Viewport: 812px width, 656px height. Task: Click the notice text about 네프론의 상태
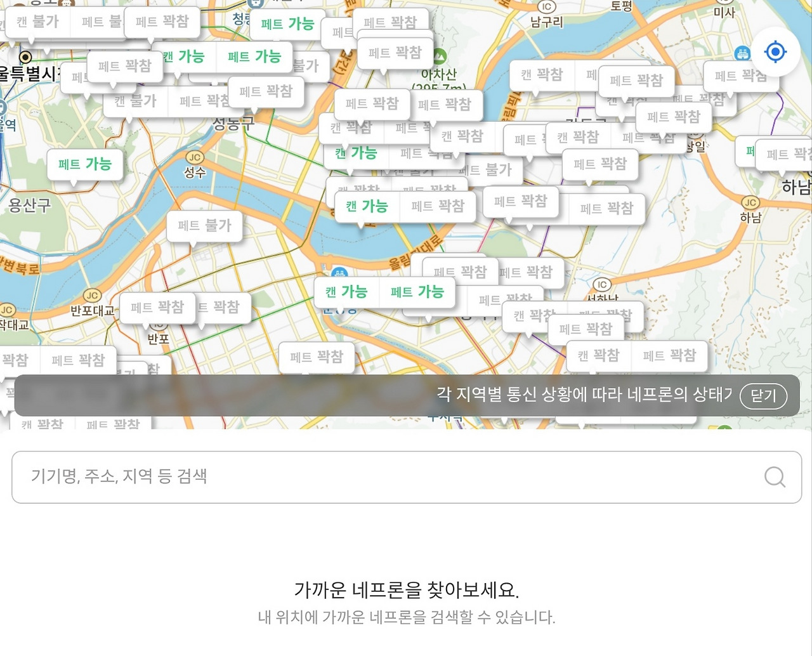point(584,395)
